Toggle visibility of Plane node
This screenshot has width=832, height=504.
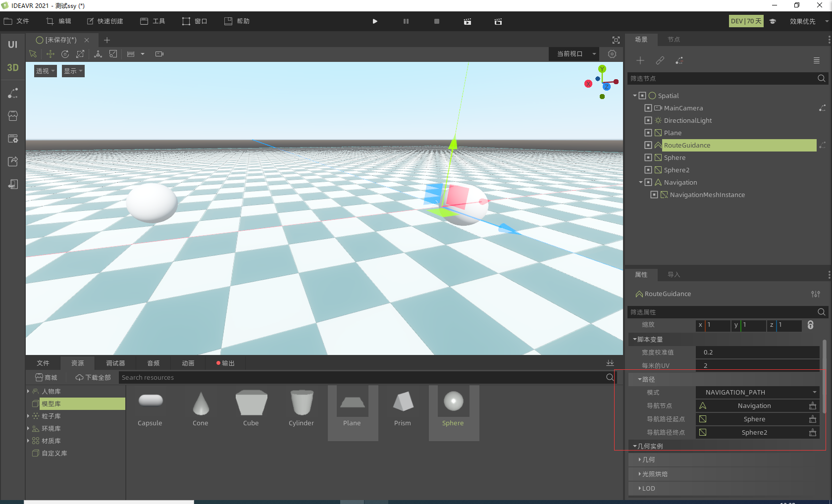click(648, 133)
